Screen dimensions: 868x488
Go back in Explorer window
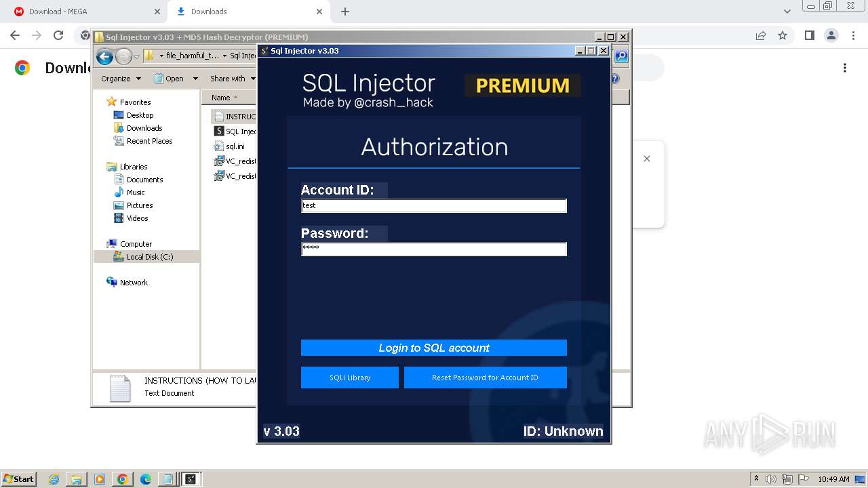(x=104, y=57)
